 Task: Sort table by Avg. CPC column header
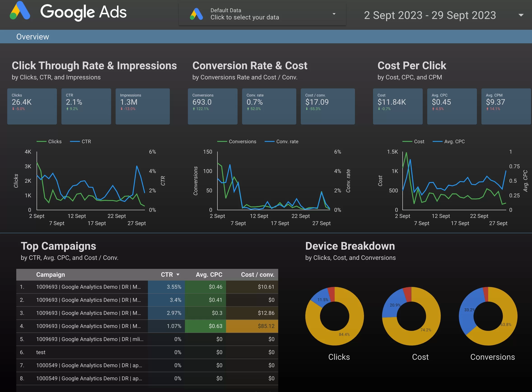(209, 274)
